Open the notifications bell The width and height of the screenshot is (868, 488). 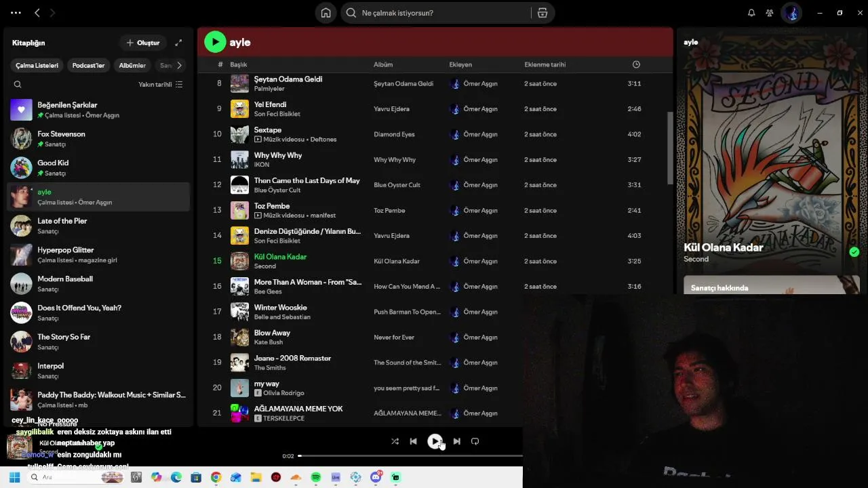751,13
